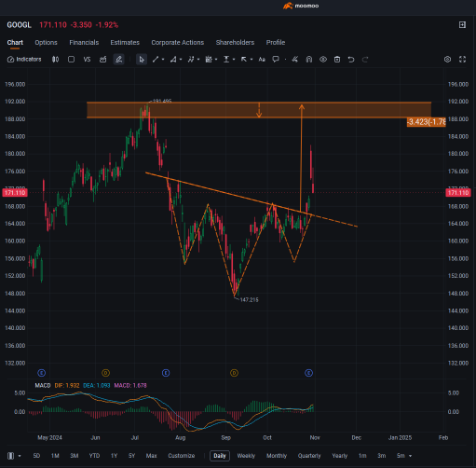Click the MACD indicator label
Viewport: 476px width, 468px height.
43,386
